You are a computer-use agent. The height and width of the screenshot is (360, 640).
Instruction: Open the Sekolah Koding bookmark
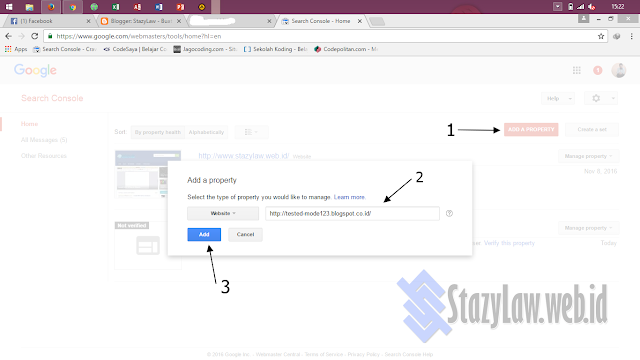pos(276,49)
